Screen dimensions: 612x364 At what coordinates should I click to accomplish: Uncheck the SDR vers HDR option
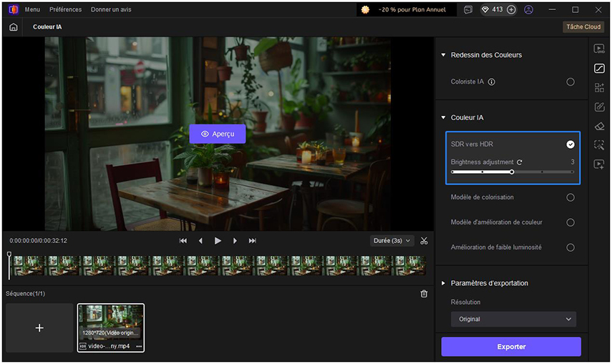570,144
